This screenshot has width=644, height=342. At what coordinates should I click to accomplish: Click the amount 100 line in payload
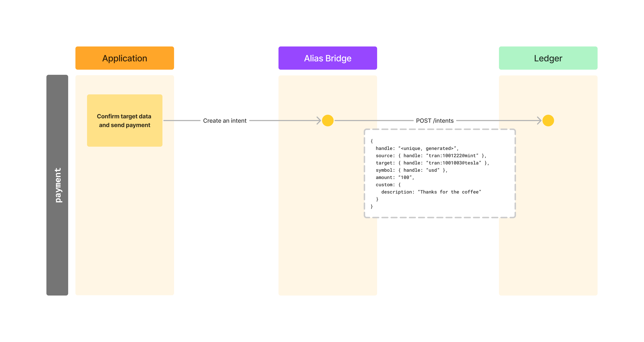(395, 178)
